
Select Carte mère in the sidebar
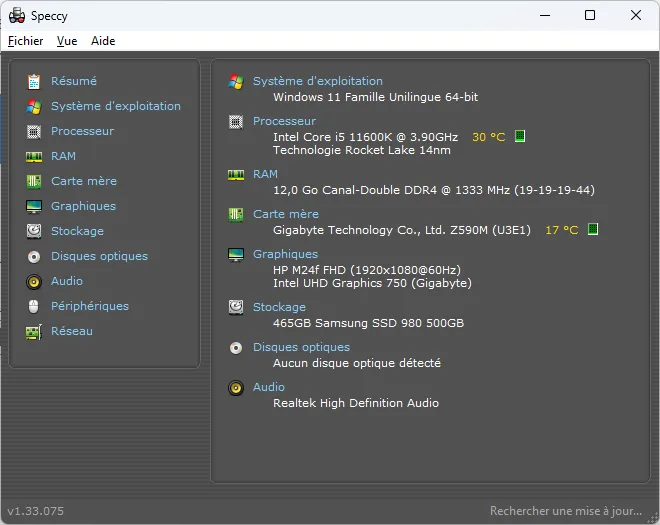[x=84, y=181]
